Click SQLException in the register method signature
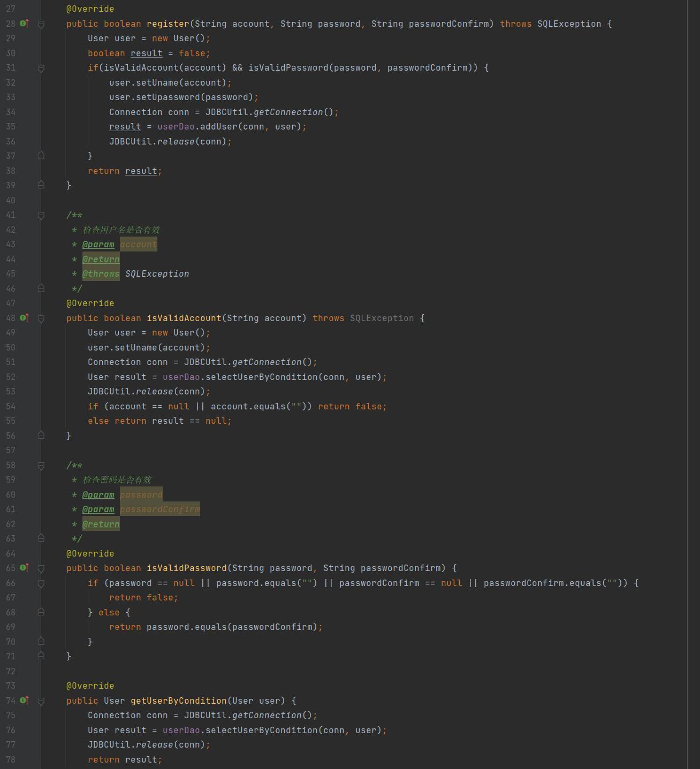The image size is (700, 769). click(x=569, y=24)
